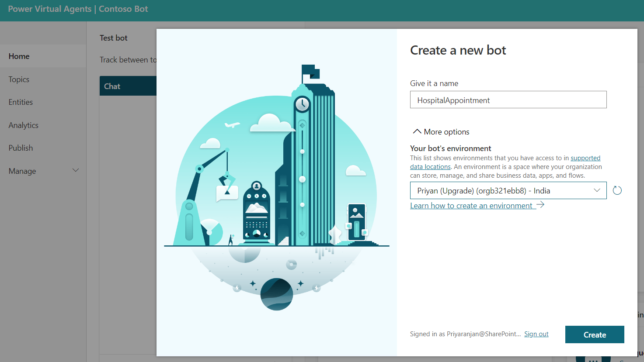Screen dimensions: 644x362
Task: Go to Home in sidebar
Action: pyautogui.click(x=43, y=56)
